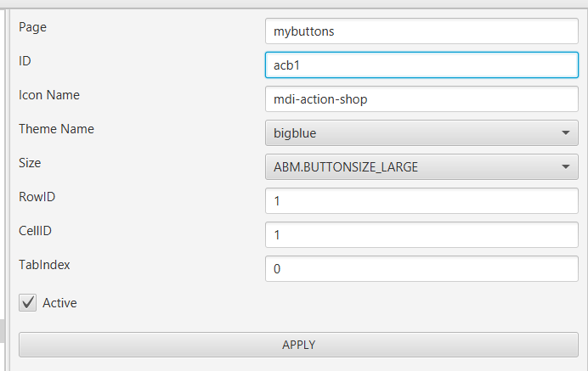Focus the ID field containing acb1
This screenshot has width=588, height=371.
coord(421,65)
